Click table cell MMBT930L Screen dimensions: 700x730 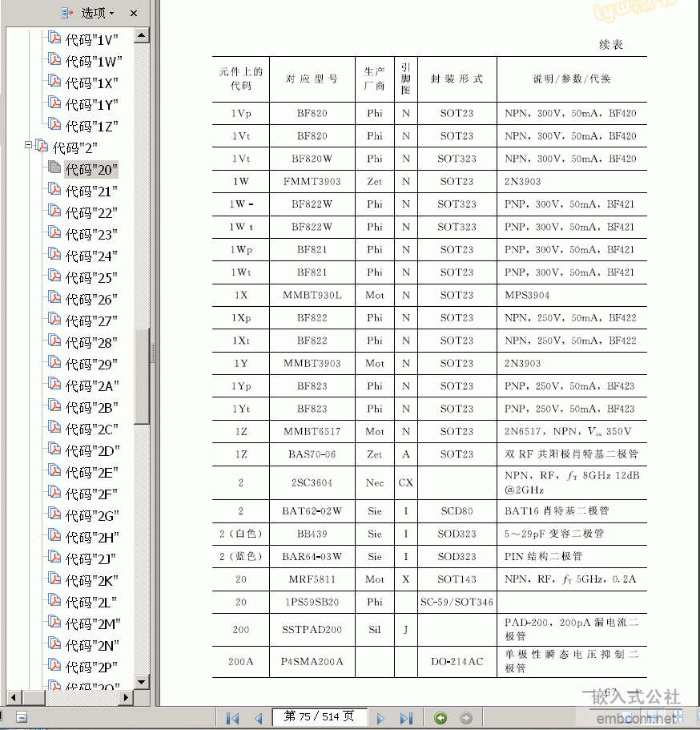312,295
